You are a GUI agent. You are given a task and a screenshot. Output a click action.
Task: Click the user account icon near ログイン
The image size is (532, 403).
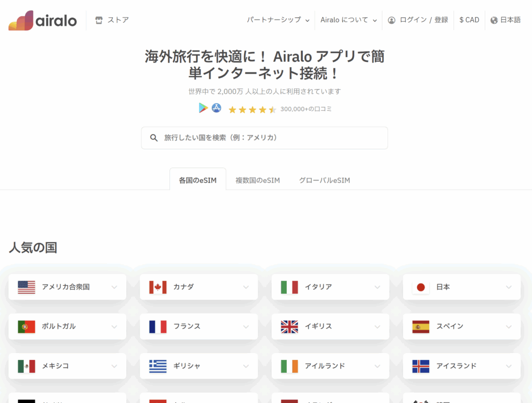coord(392,20)
